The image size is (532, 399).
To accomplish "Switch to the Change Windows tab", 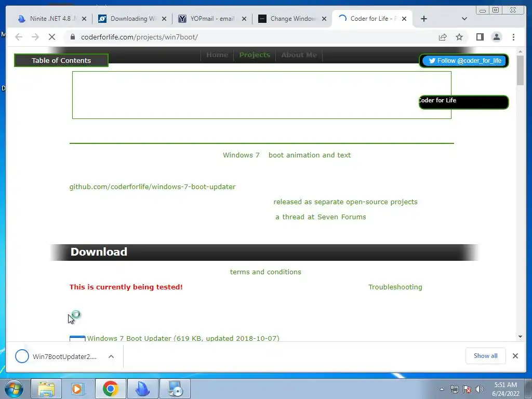I will pyautogui.click(x=292, y=19).
